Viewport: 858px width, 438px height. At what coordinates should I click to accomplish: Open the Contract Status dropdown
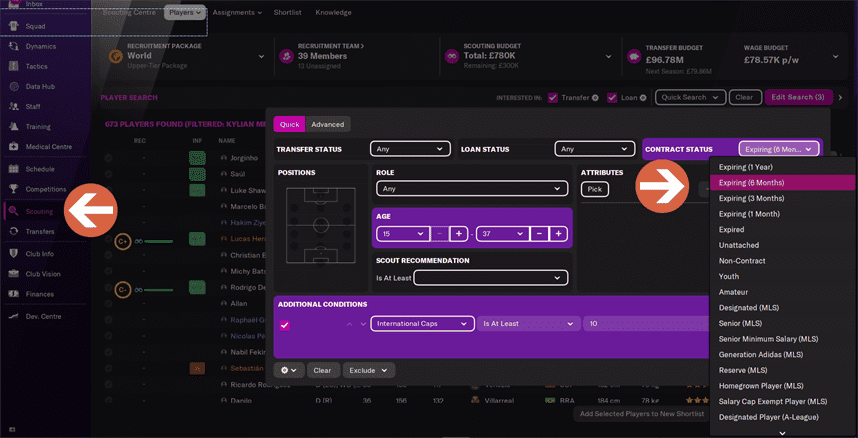779,148
